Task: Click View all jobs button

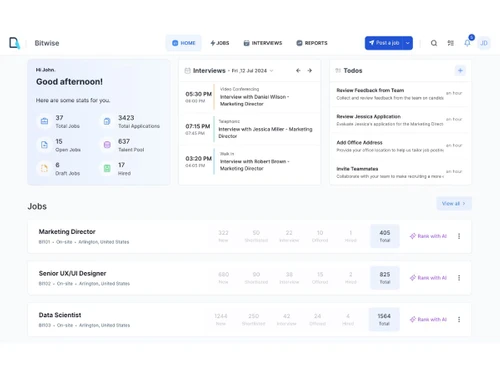Action: (x=454, y=203)
